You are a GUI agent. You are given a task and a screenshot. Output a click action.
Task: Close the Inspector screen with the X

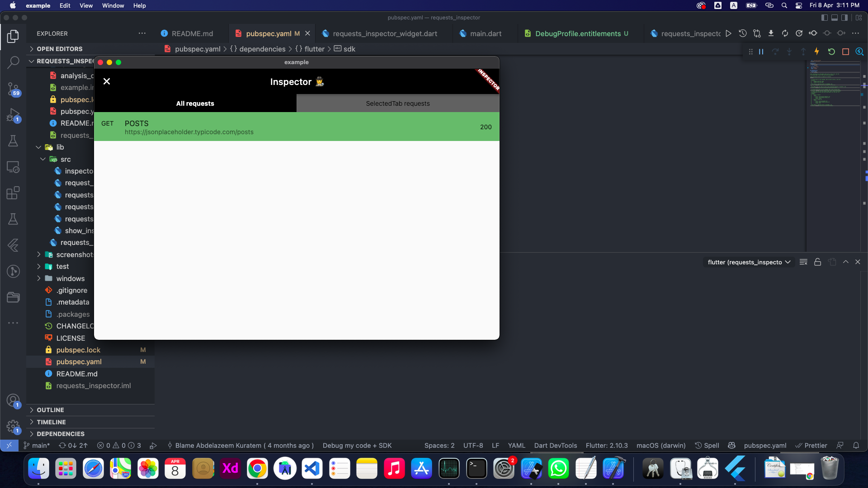[107, 81]
